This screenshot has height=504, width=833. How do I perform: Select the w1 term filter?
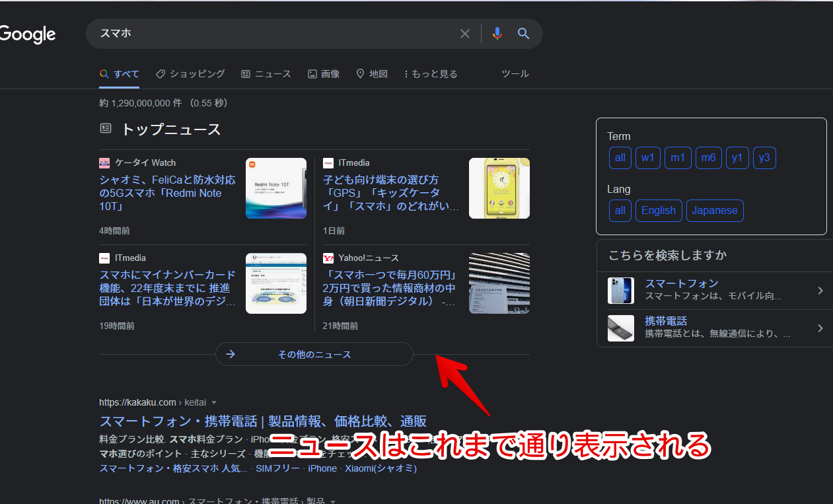tap(647, 158)
